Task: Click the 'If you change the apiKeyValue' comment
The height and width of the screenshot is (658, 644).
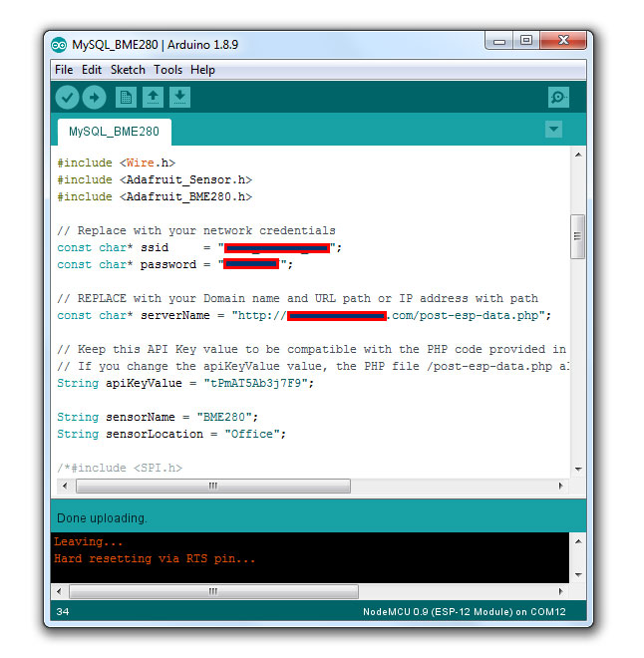Action: point(313,366)
